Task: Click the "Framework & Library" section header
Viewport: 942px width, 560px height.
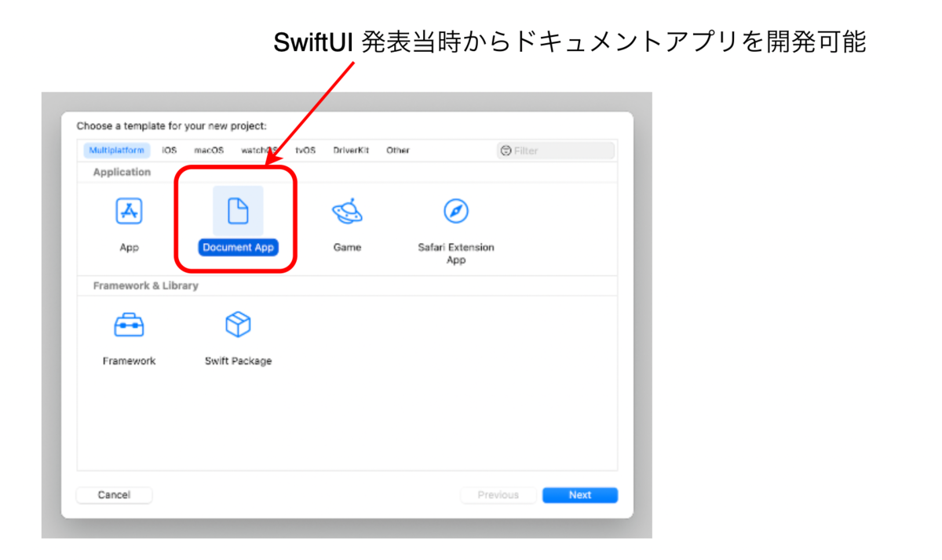Action: 145,285
